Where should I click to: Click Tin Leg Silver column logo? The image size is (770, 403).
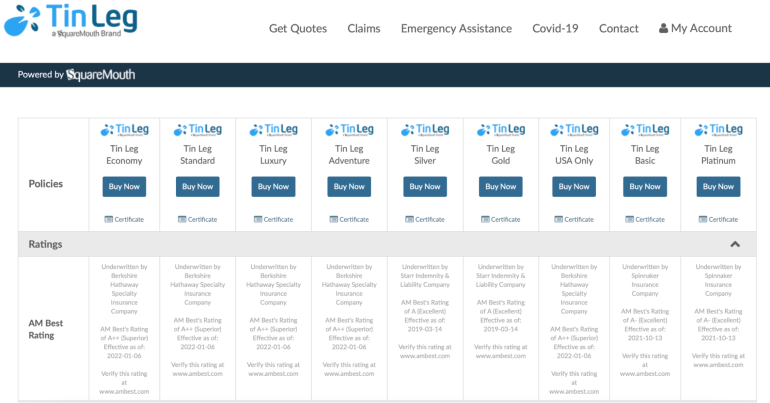[x=425, y=130]
